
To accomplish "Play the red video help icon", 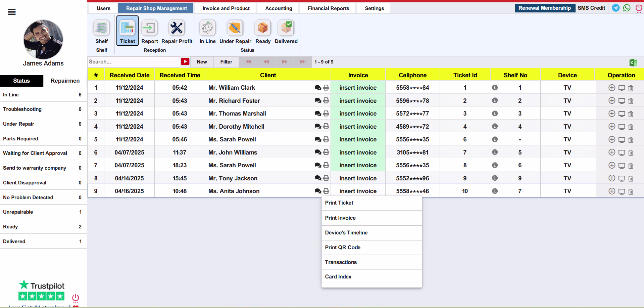I will pyautogui.click(x=185, y=61).
